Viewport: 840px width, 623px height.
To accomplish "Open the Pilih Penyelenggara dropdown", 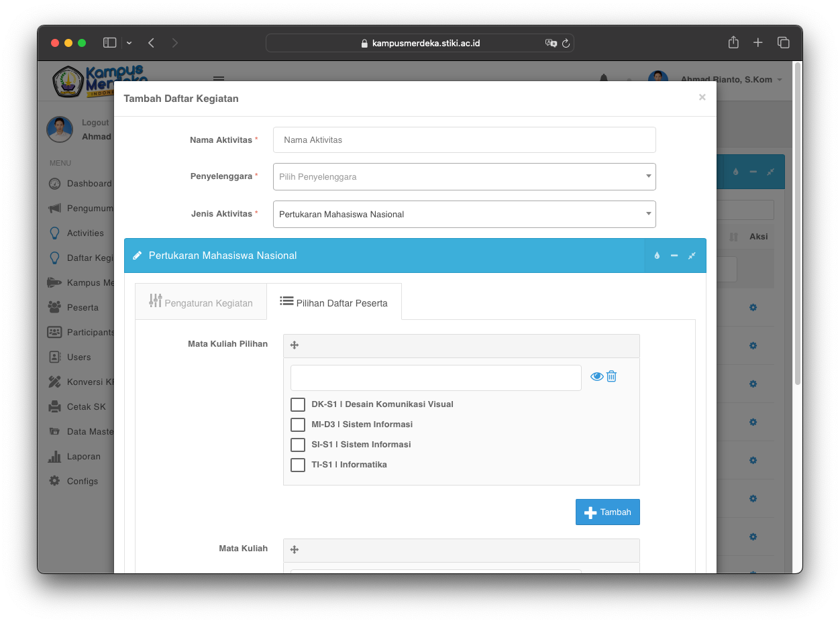I will (464, 177).
